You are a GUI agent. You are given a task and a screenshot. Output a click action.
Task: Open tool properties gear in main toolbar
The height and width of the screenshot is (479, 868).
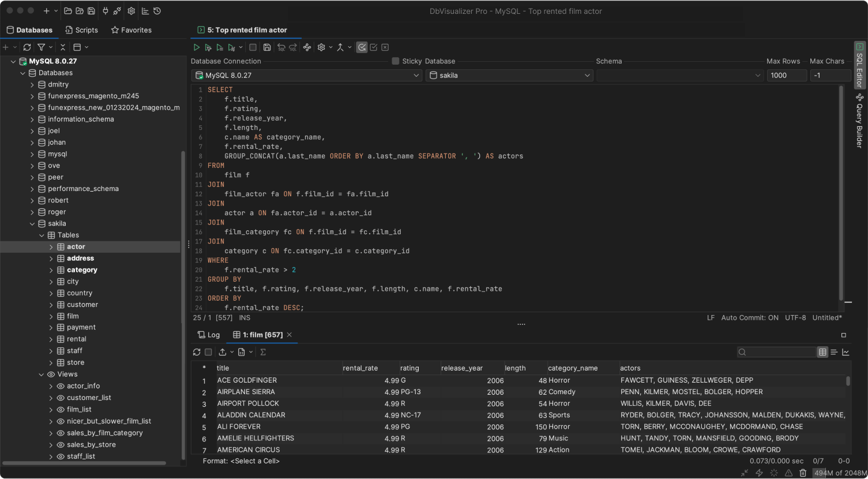(131, 11)
